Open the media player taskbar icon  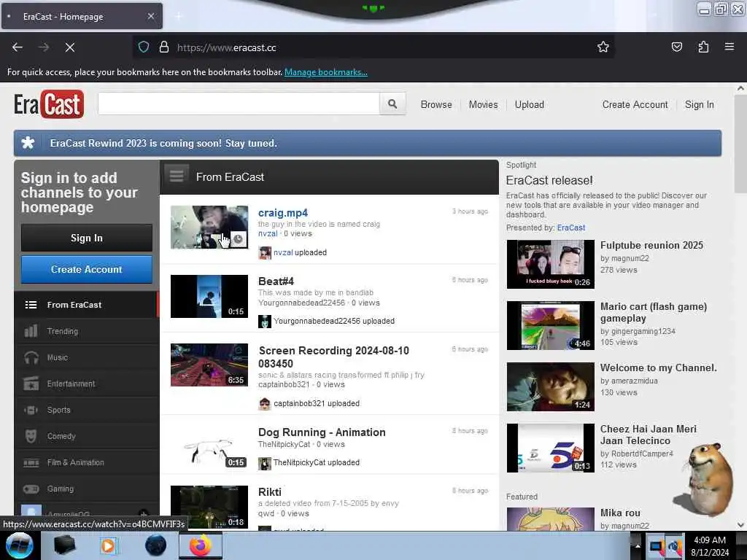click(x=108, y=545)
